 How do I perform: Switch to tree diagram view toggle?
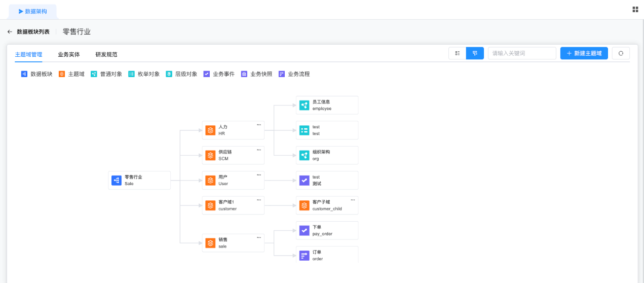tap(475, 53)
